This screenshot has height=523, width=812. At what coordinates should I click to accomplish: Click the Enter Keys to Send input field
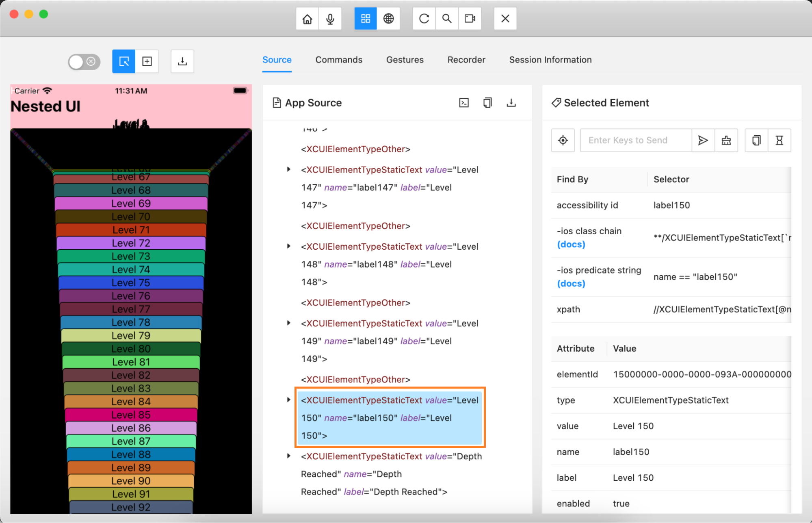(636, 140)
